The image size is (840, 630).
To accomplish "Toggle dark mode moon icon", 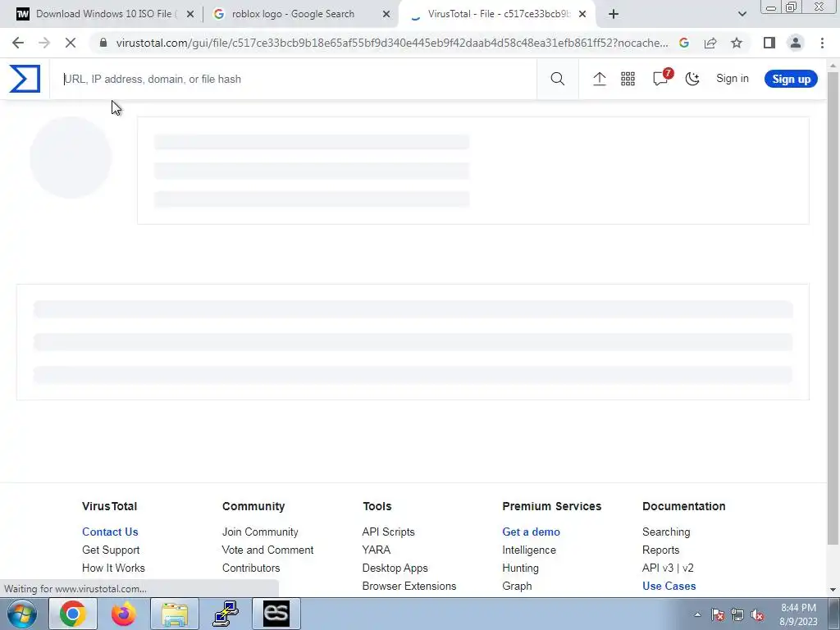I will [x=692, y=79].
